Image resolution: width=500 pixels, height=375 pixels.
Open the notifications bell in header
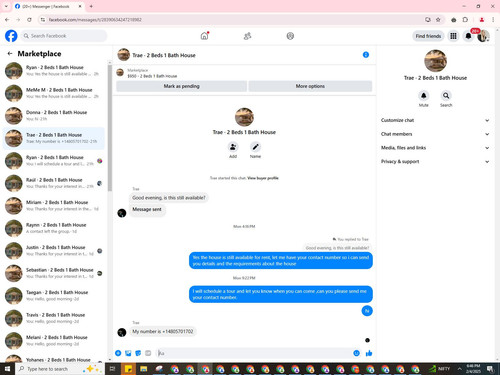(x=468, y=36)
